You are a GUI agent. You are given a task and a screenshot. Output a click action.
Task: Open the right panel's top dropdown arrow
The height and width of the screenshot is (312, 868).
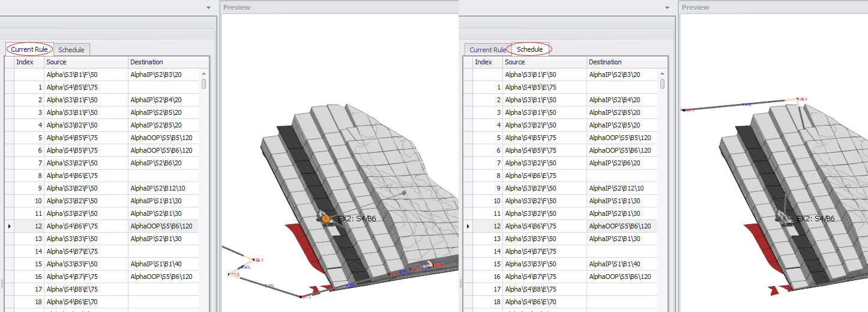click(x=667, y=7)
